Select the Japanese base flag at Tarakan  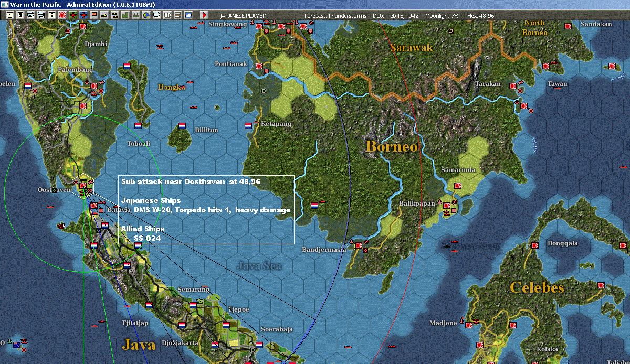(512, 85)
